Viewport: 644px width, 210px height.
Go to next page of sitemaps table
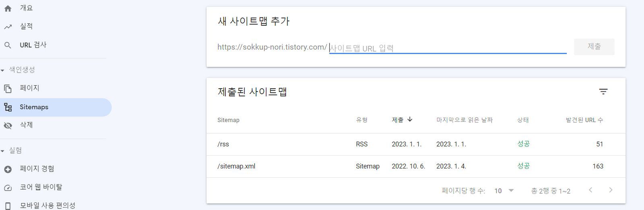611,190
